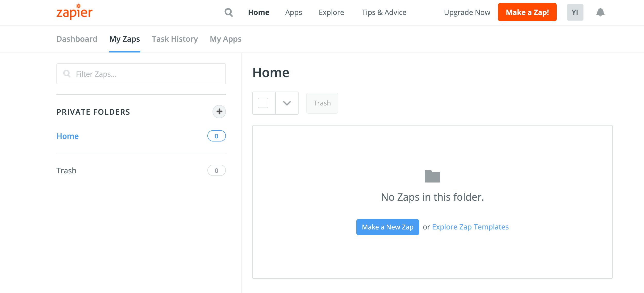Open notifications bell

(600, 12)
